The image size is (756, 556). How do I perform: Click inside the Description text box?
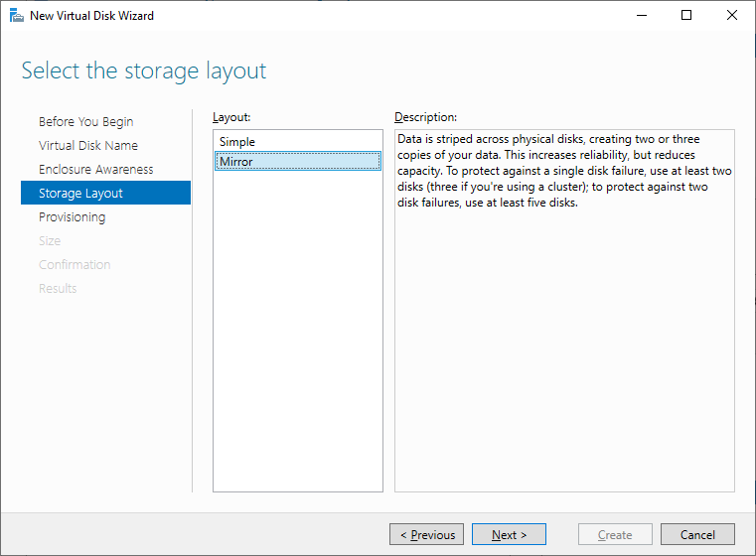pos(564,338)
